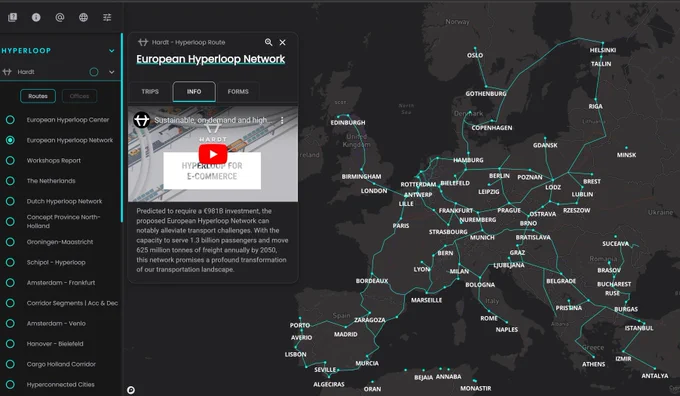Image resolution: width=680 pixels, height=396 pixels.
Task: Open the video three-dot options menu
Action: [282, 120]
